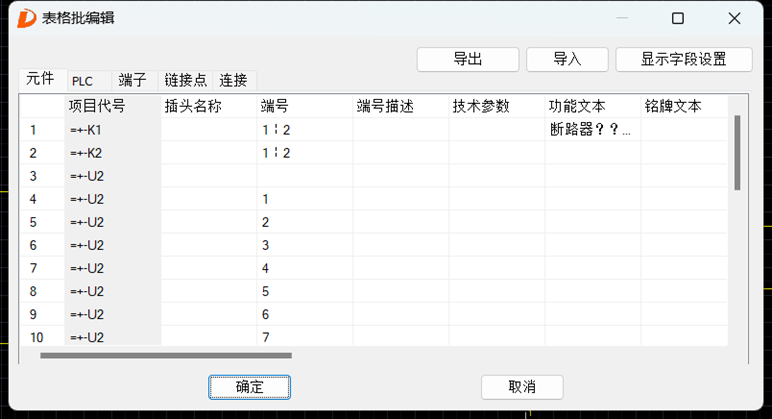Close the 表格批编辑 dialog
The height and width of the screenshot is (419, 772).
click(734, 18)
